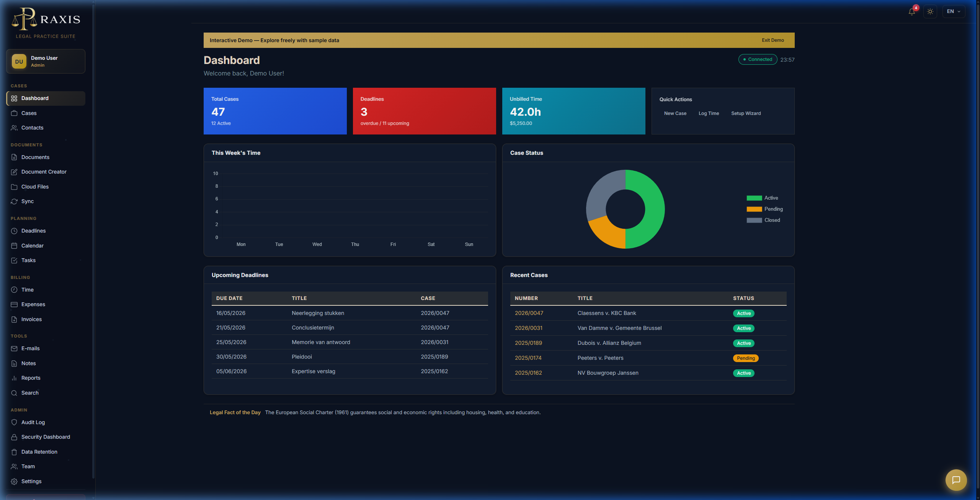Click the Unbilled Time 42.0h card
980x500 pixels.
pos(573,111)
